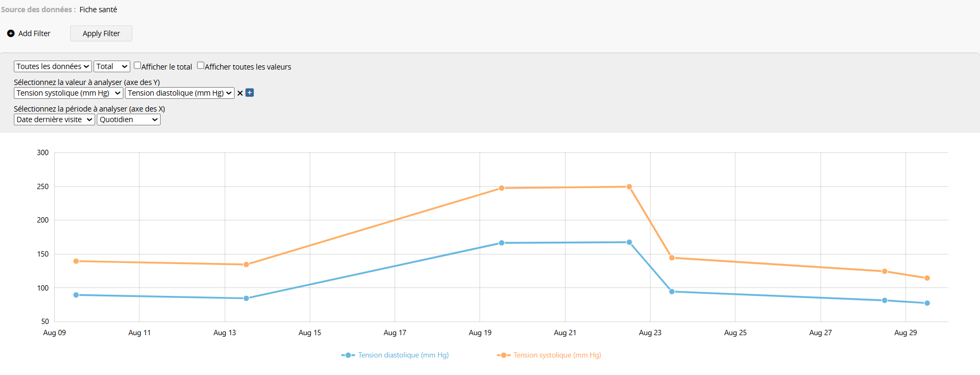Click the blue diastolic legend marker
The image size is (980, 375).
pyautogui.click(x=348, y=355)
